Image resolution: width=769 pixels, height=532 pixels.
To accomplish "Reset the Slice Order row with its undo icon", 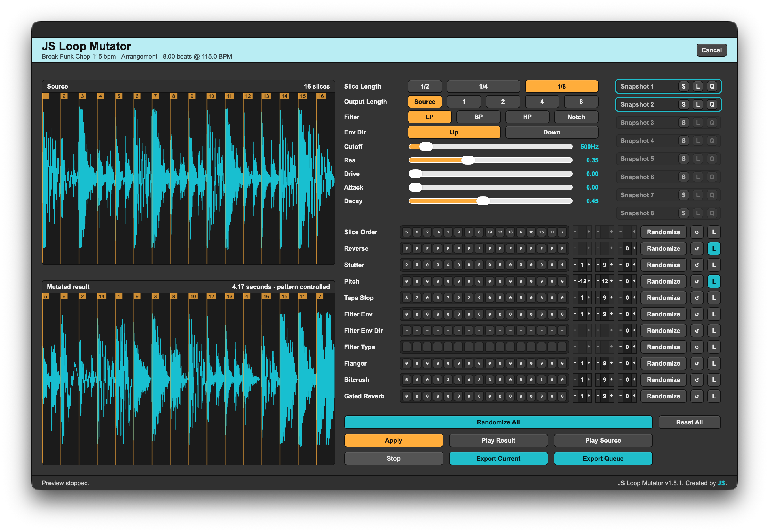I will click(x=697, y=232).
